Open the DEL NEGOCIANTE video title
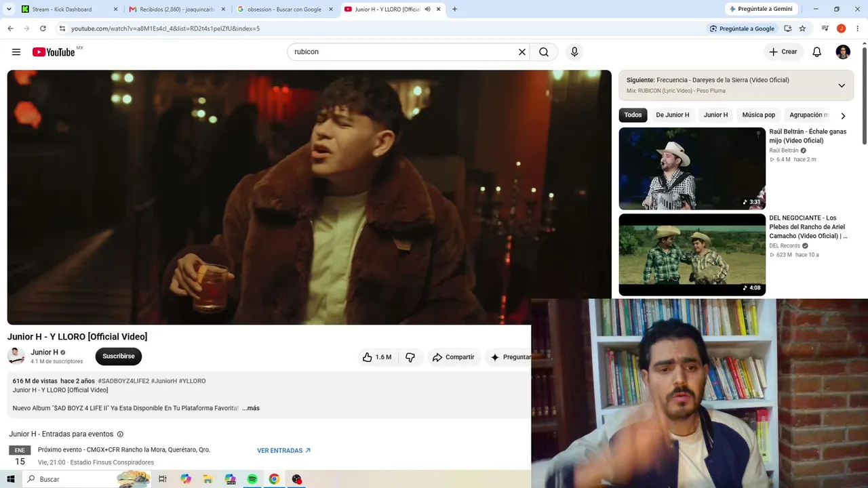This screenshot has height=488, width=868. pyautogui.click(x=808, y=227)
